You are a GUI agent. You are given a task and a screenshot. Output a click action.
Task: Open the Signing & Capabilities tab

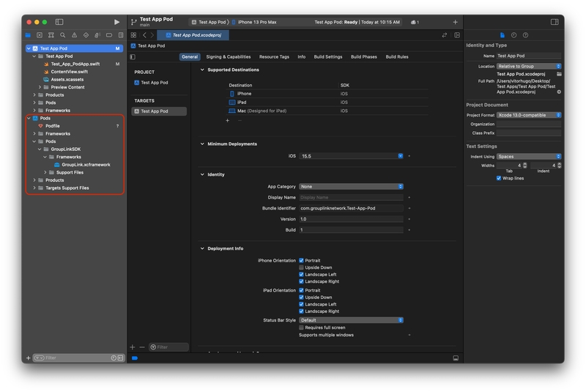pos(228,56)
